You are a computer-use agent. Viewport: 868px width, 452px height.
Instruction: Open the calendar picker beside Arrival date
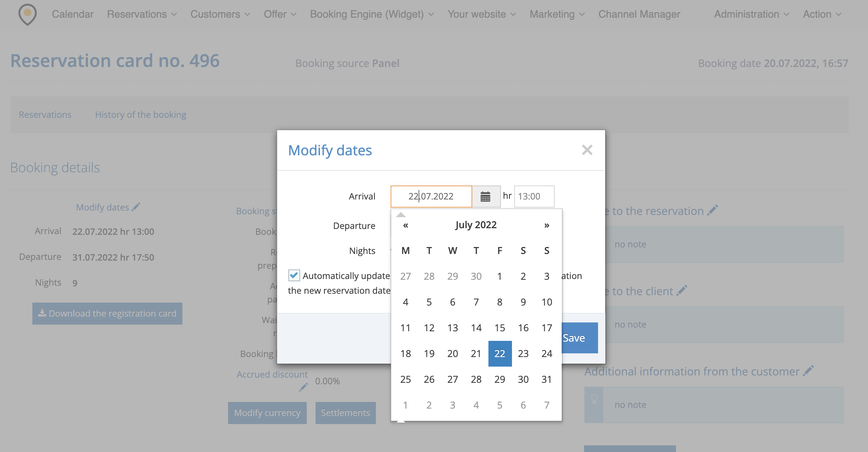pyautogui.click(x=486, y=196)
